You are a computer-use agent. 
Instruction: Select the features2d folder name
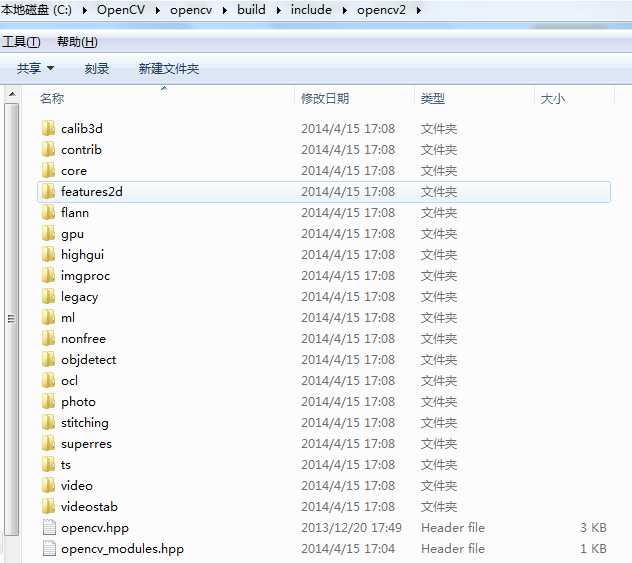[91, 191]
